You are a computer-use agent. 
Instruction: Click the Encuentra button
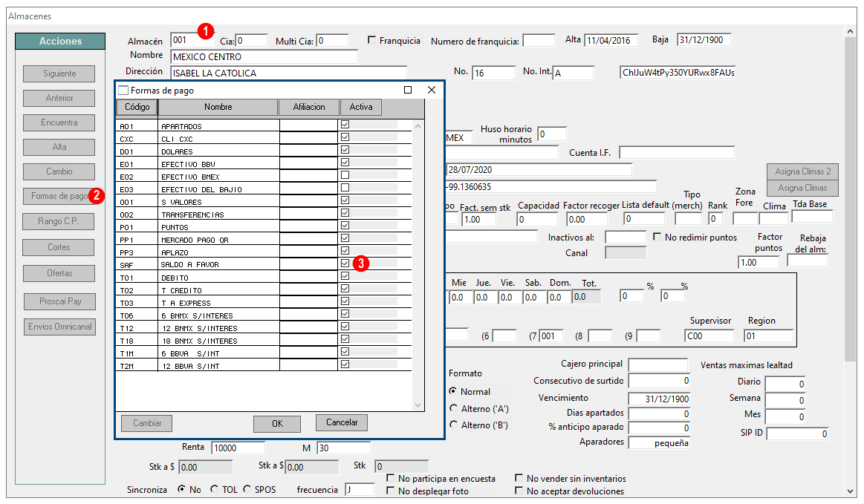coord(59,122)
